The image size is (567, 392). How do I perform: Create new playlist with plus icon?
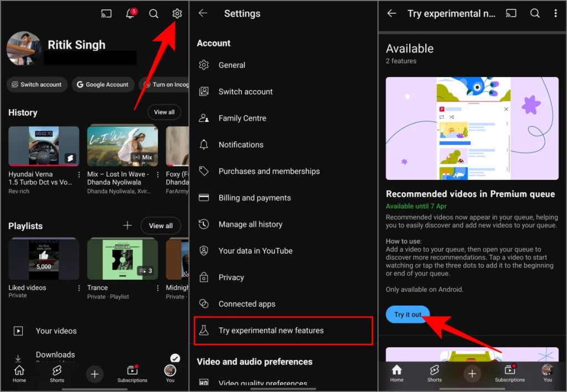point(127,226)
